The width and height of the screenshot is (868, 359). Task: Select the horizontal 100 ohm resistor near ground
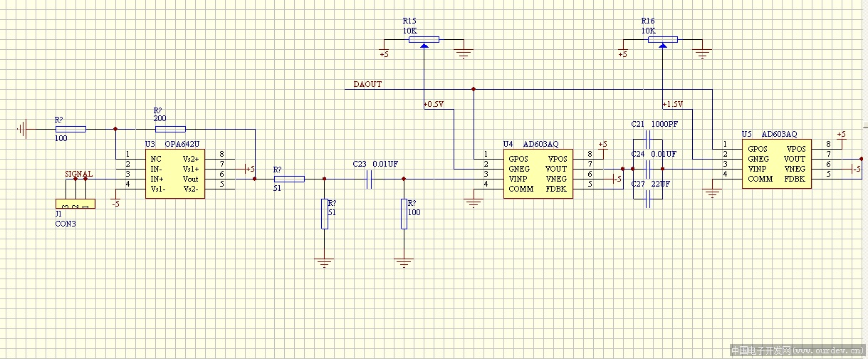[70, 129]
